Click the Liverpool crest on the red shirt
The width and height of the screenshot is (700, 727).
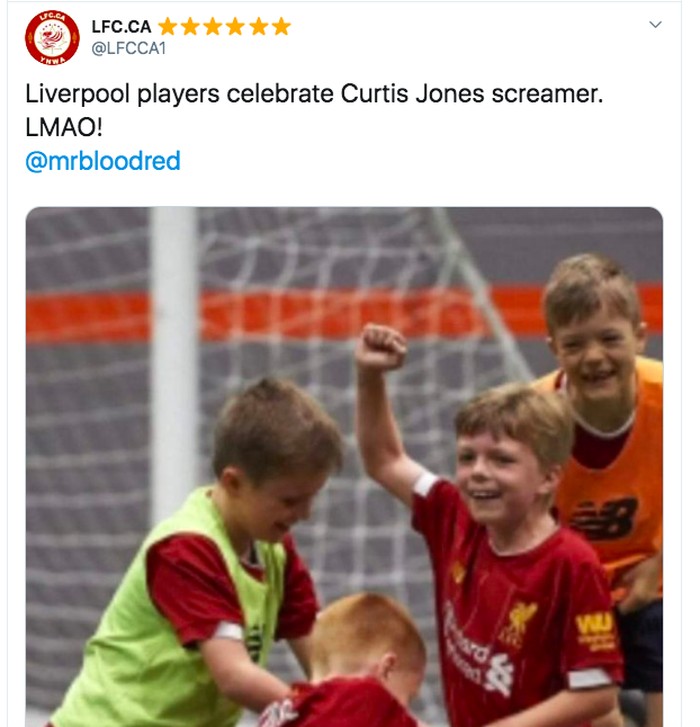point(519,623)
